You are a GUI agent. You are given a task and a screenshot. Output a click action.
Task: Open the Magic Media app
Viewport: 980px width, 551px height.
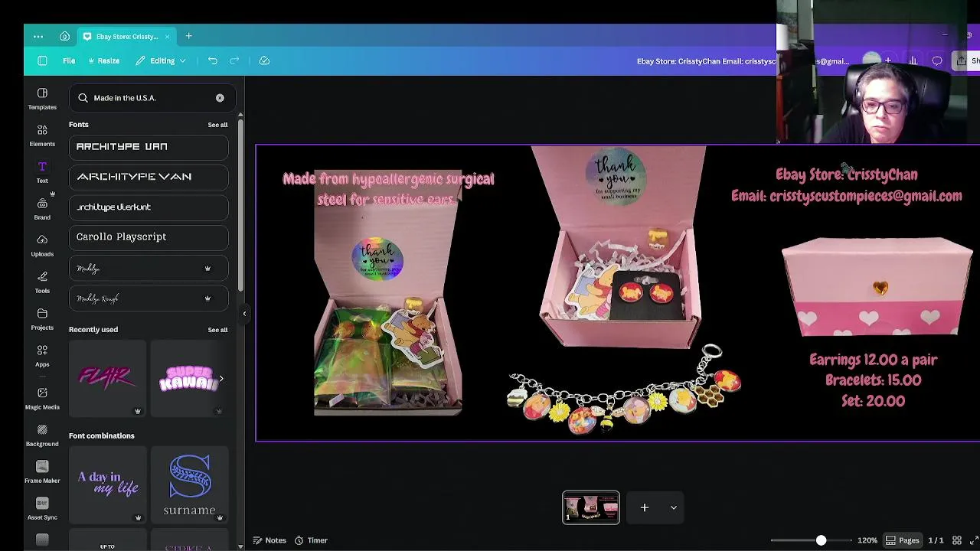tap(42, 399)
